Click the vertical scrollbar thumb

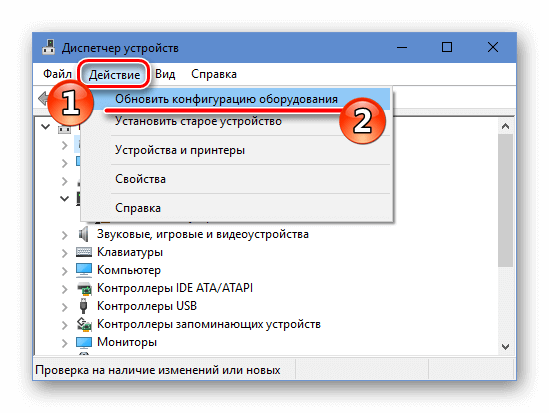tap(505, 200)
